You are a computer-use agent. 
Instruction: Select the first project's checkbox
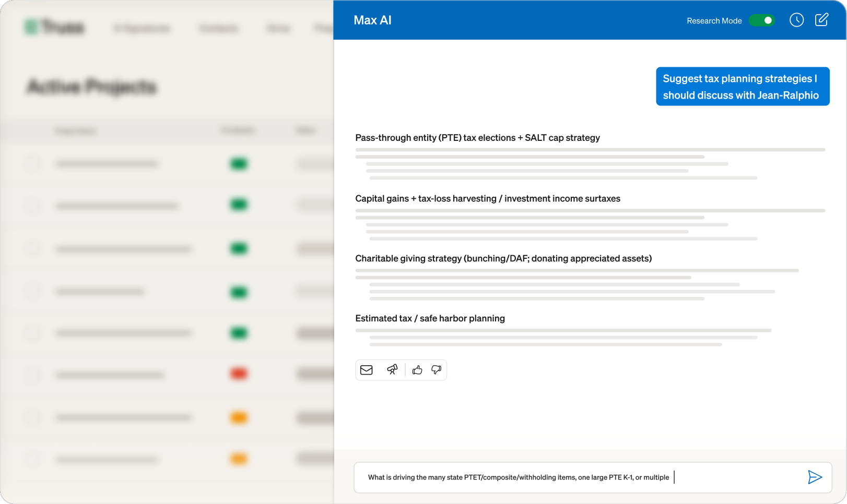point(32,164)
